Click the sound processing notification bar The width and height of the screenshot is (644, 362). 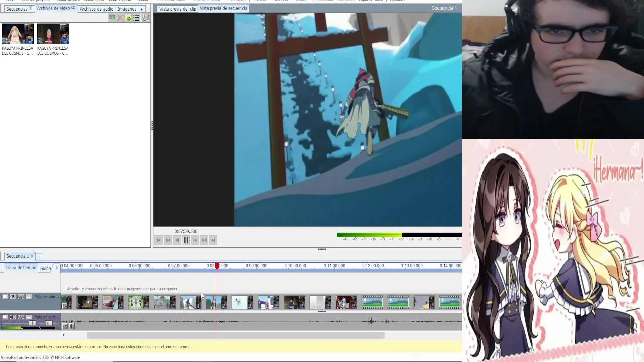point(231,347)
